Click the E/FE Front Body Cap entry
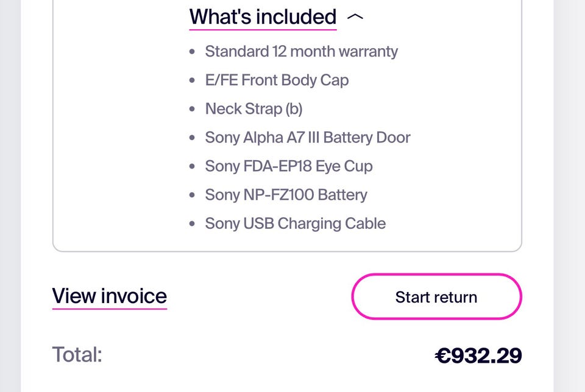The image size is (585, 392). point(277,80)
